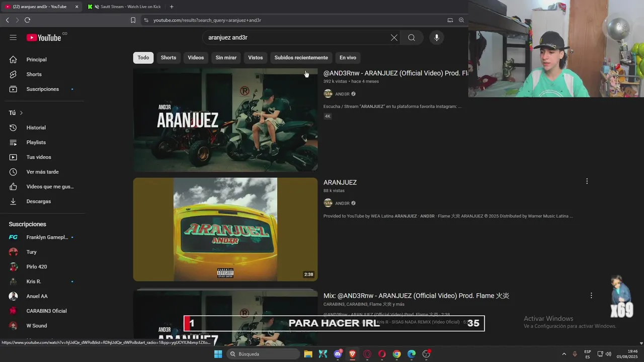This screenshot has height=362, width=644.
Task: Open Discord from the taskbar
Action: click(338, 354)
